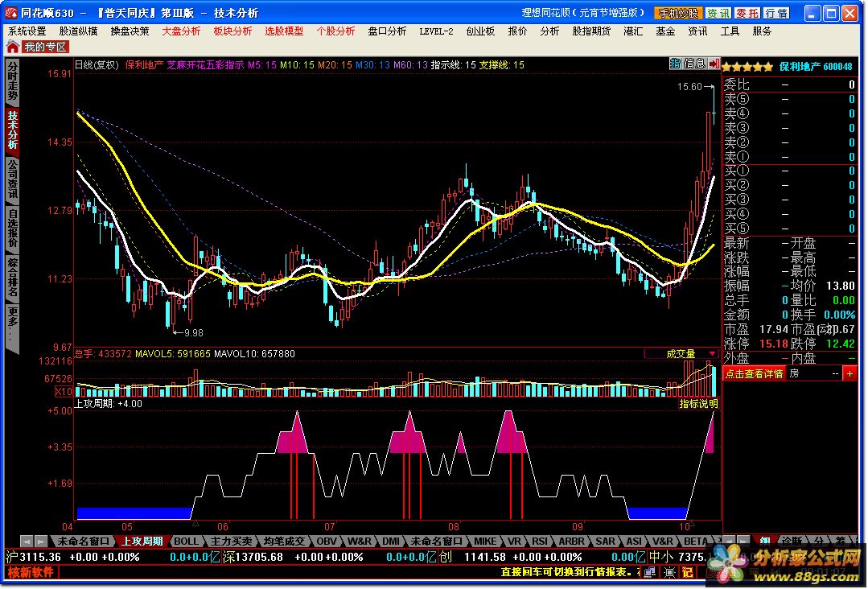
Task: Select the RSI indicator tab
Action: coord(539,542)
